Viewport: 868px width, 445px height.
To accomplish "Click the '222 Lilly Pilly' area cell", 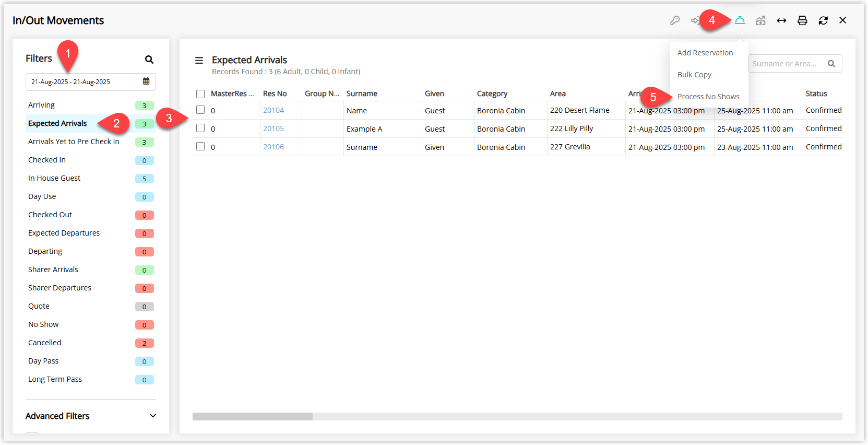I will click(572, 128).
